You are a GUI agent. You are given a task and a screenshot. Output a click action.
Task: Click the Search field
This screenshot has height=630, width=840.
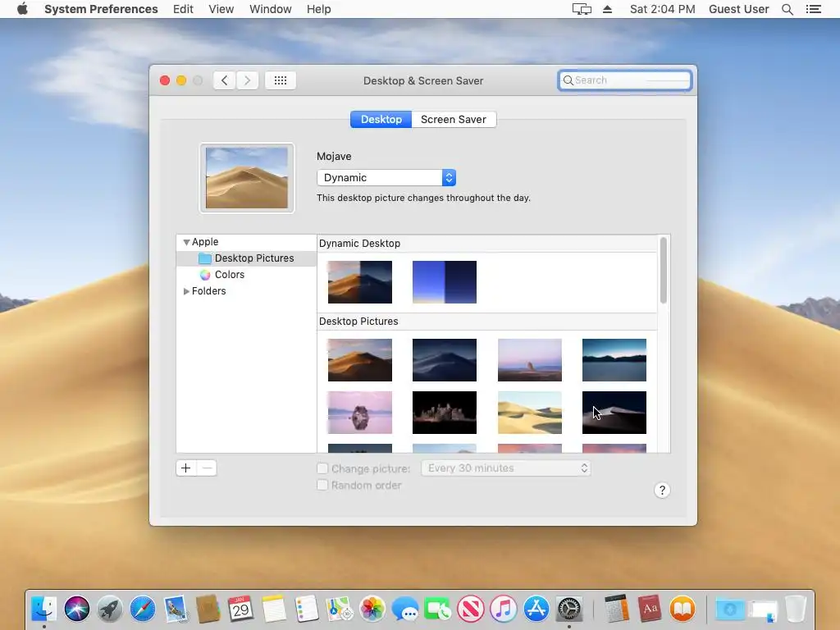point(624,80)
